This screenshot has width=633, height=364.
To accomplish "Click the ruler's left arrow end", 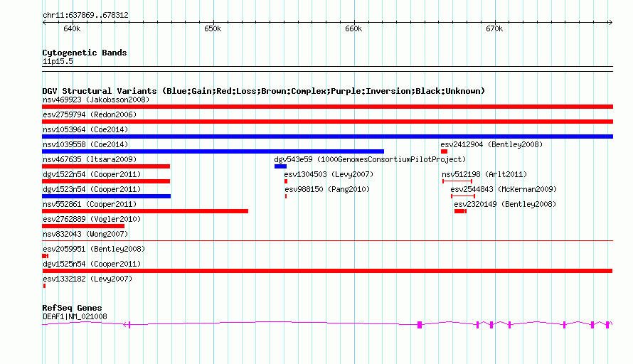I will (x=45, y=22).
